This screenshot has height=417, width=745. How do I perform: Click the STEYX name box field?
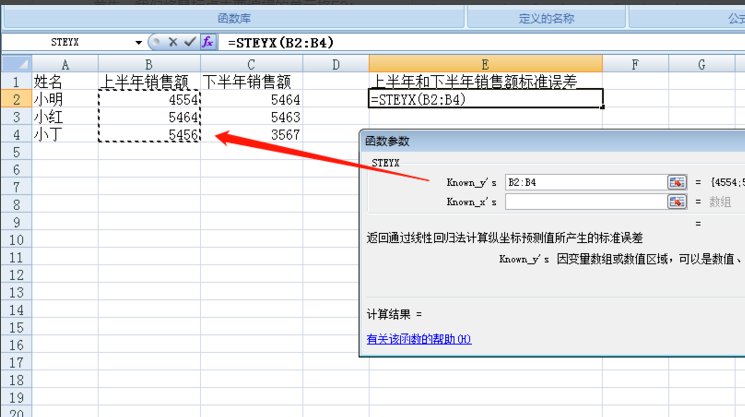(x=67, y=42)
